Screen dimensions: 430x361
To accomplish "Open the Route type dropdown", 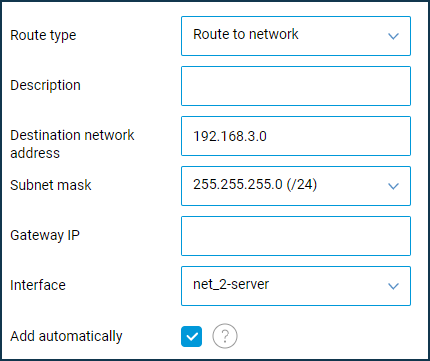I will click(296, 36).
